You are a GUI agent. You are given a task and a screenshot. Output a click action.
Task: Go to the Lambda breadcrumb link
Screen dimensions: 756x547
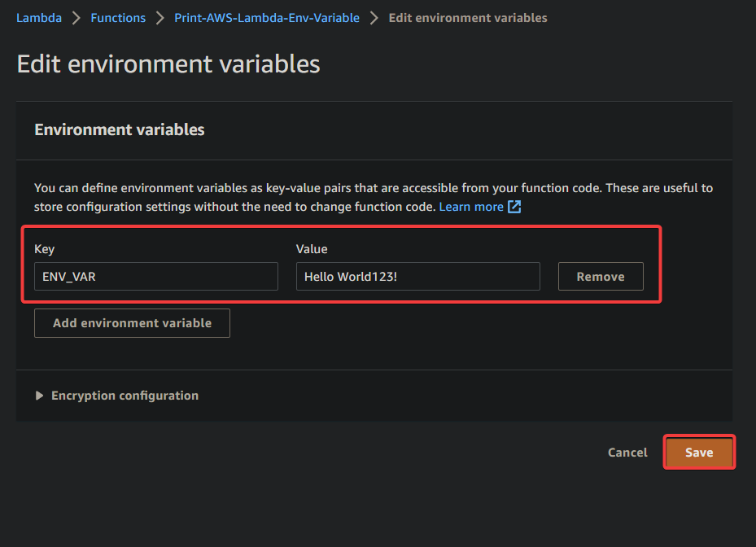click(x=39, y=18)
